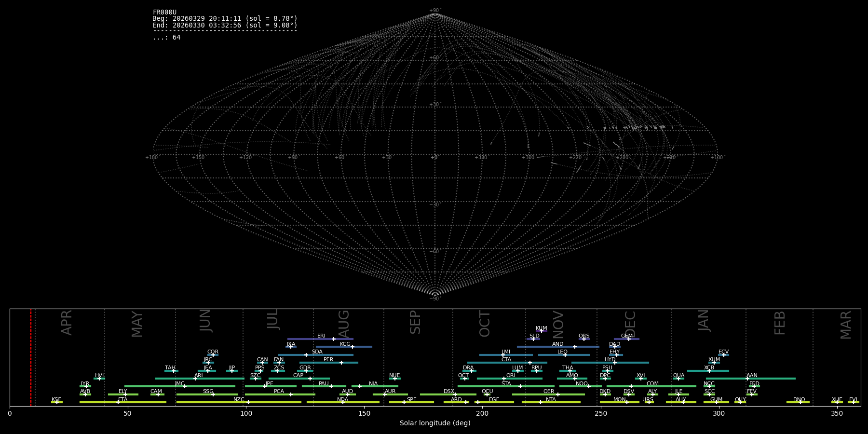This screenshot has height=434, width=868.
Task: Select the +90° north pole label
Action: tap(435, 11)
